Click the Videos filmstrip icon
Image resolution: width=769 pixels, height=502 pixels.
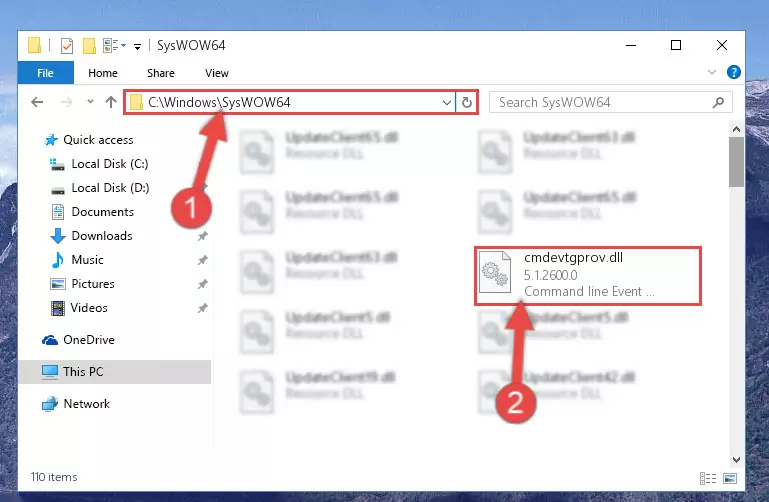click(x=58, y=308)
